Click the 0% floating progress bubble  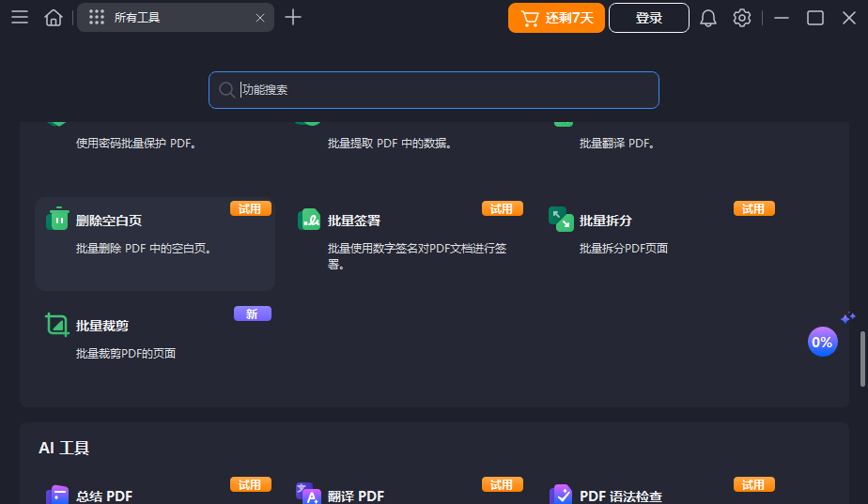[x=822, y=342]
